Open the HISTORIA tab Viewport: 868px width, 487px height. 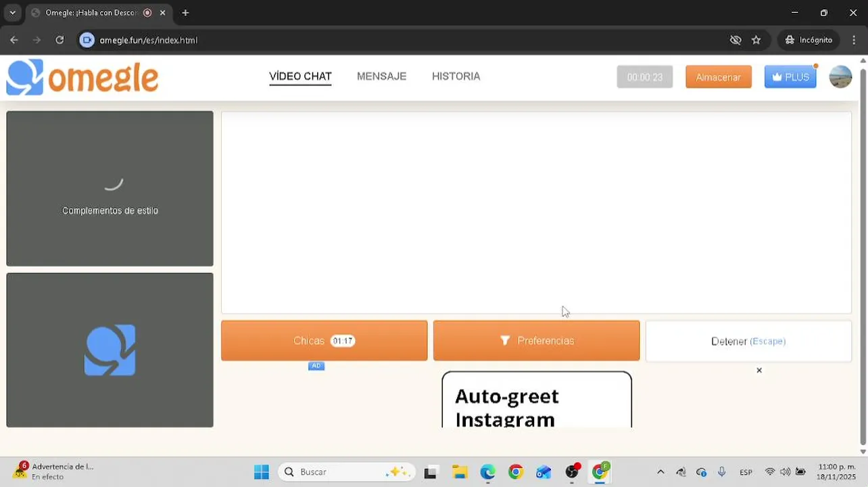click(x=456, y=76)
